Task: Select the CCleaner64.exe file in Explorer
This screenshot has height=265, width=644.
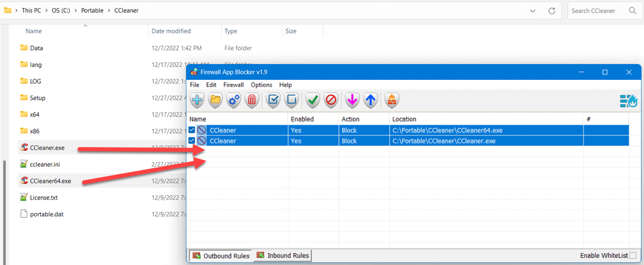Action: pyautogui.click(x=50, y=181)
